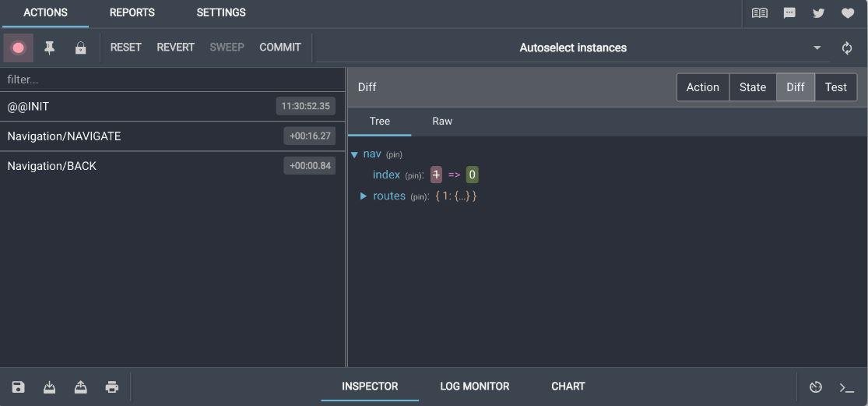Screen dimensions: 868x406
Task: Switch to the Raw tab
Action: coord(442,122)
